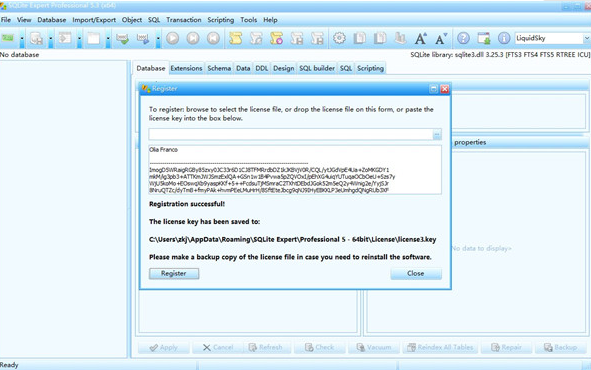Click the blue help question mark icon

[x=463, y=38]
